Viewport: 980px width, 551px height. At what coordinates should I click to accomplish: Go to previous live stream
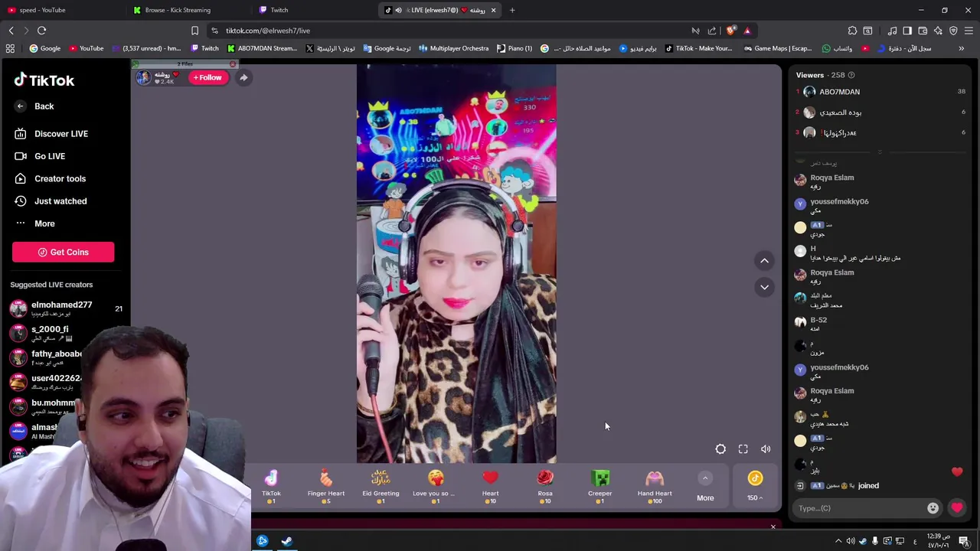point(764,261)
